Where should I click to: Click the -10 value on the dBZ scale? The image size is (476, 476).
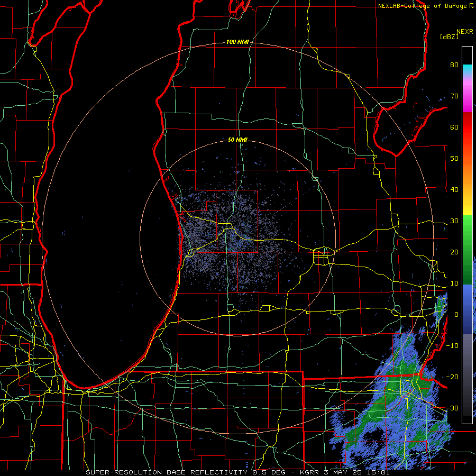coord(452,346)
